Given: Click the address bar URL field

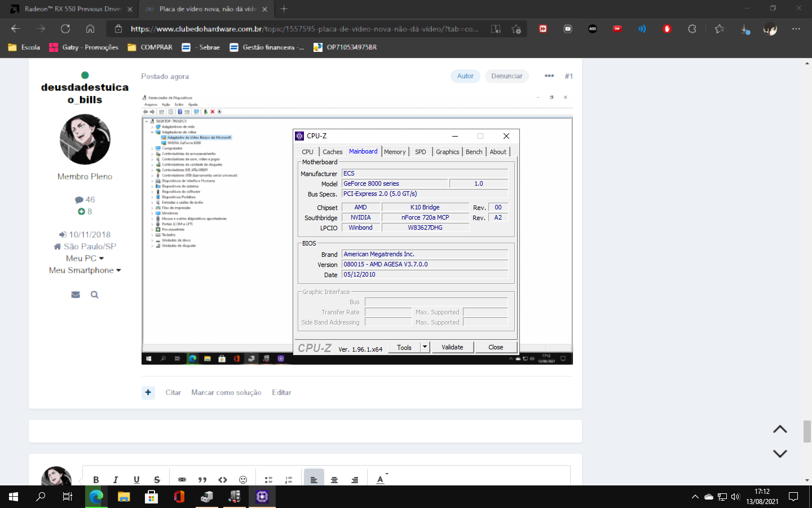Looking at the screenshot, I should coord(304,29).
